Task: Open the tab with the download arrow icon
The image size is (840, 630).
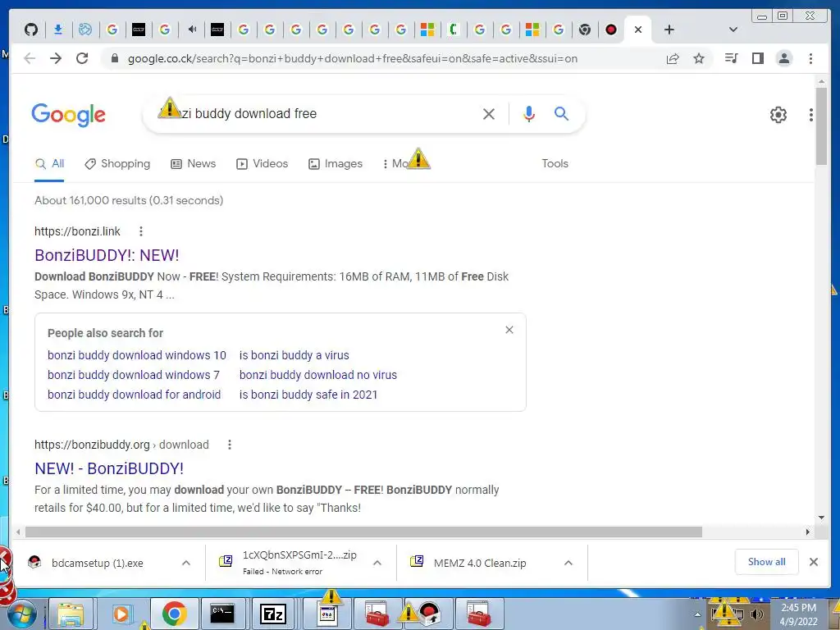Action: tap(58, 30)
